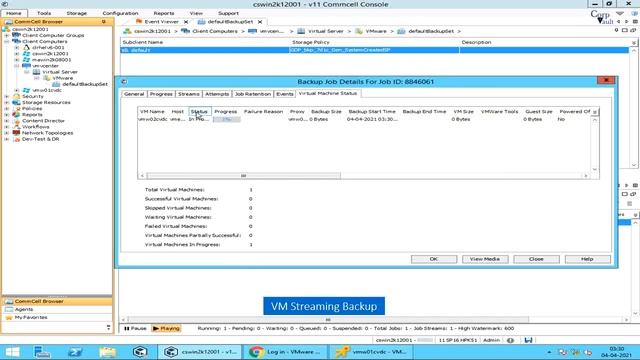Open My Favorites pane

pos(57,317)
